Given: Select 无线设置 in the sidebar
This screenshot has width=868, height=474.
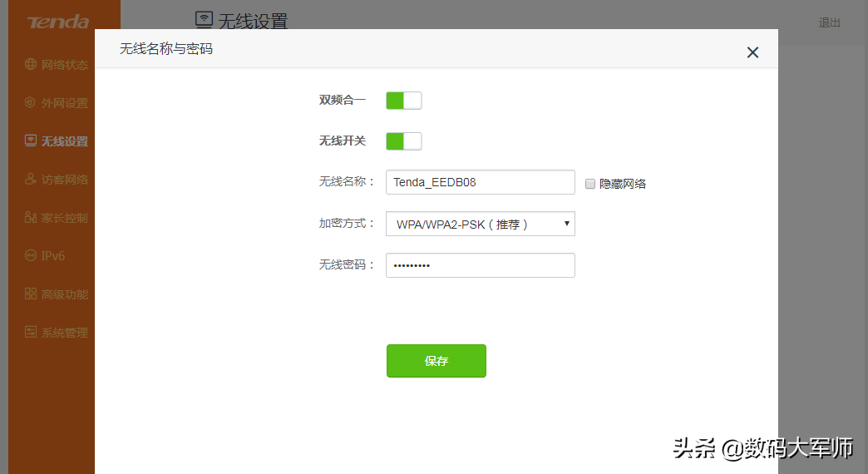Looking at the screenshot, I should tap(64, 141).
